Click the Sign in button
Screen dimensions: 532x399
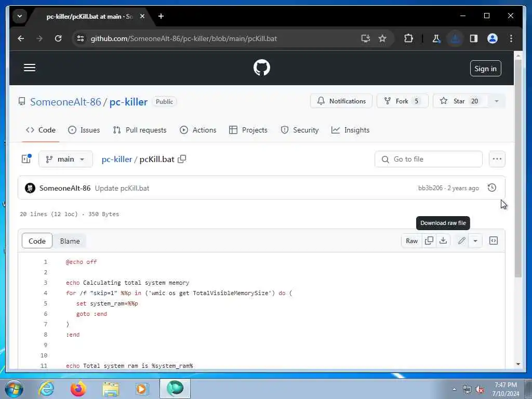point(485,69)
